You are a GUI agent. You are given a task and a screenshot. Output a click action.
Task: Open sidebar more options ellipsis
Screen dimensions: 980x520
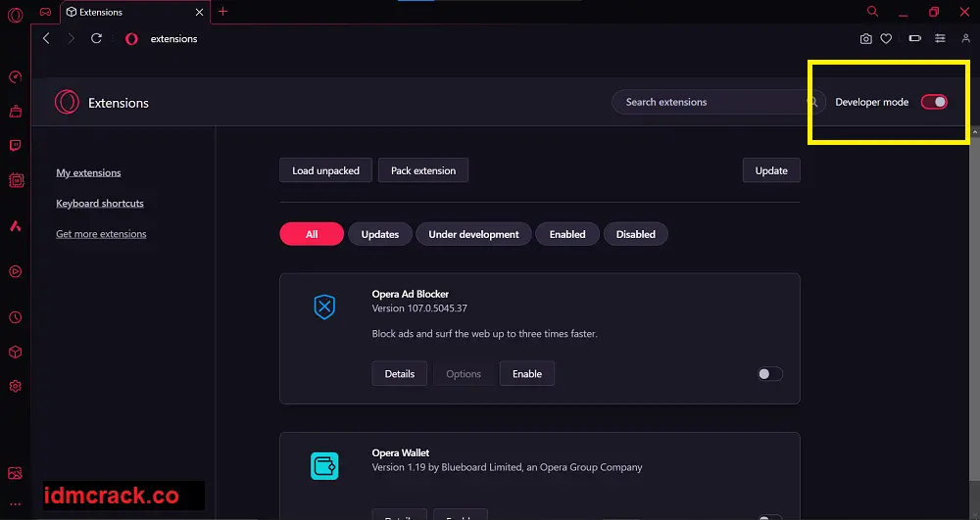coord(16,504)
